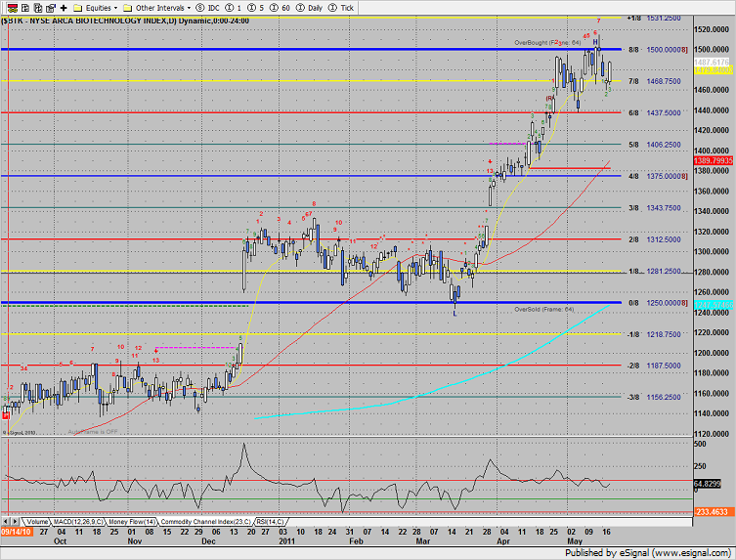This screenshot has width=736, height=560.
Task: Open the MACD(12,26,9,C) tab
Action: pyautogui.click(x=78, y=522)
